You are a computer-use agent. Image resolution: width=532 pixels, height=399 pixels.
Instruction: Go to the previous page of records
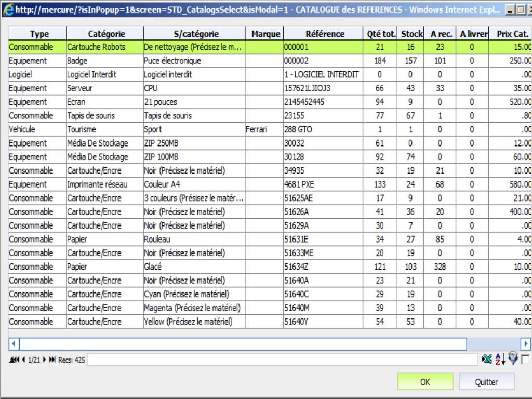pyautogui.click(x=23, y=360)
